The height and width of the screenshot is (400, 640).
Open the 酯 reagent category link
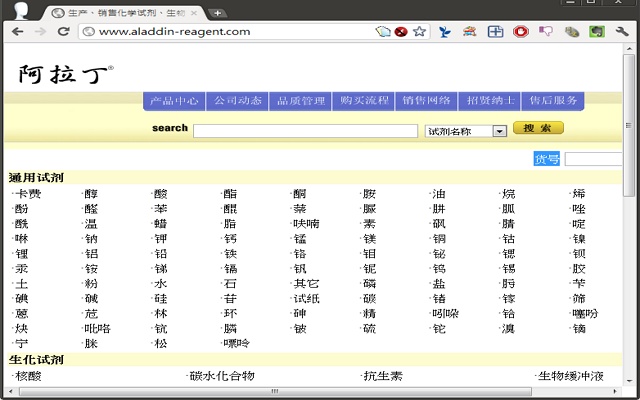pyautogui.click(x=230, y=194)
